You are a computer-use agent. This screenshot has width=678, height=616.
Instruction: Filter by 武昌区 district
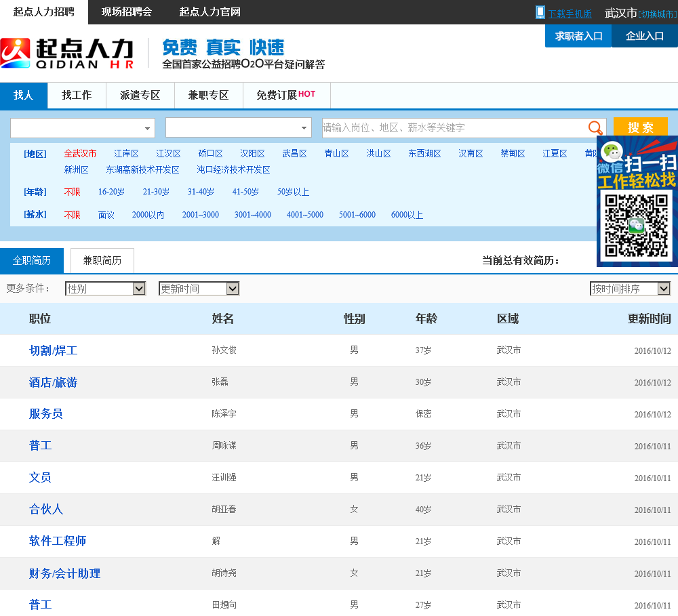click(x=294, y=154)
